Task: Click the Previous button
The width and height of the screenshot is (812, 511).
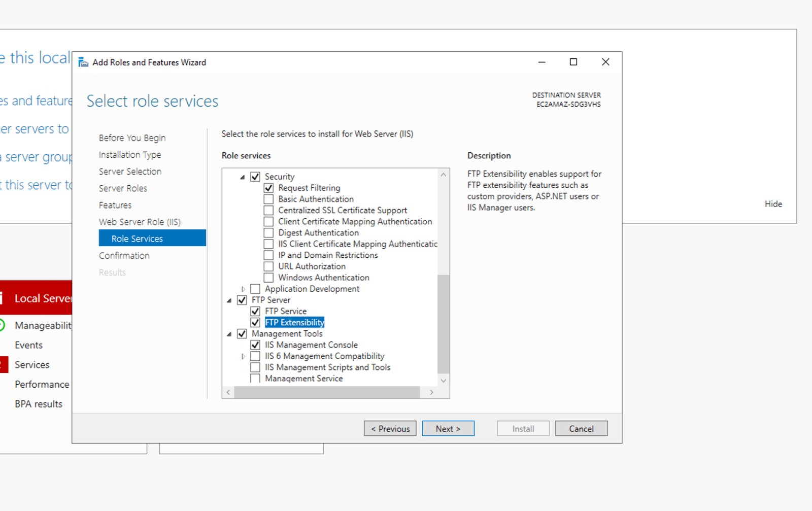Action: coord(390,428)
